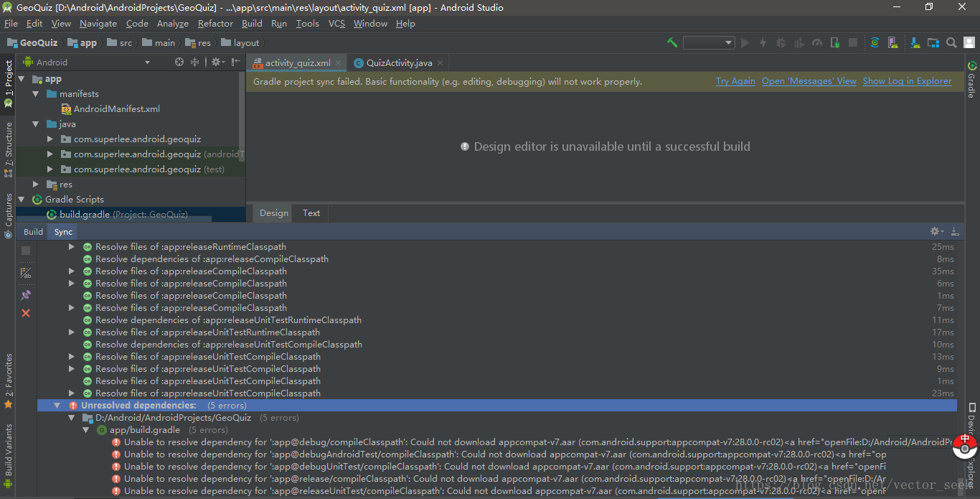Click the stop icon in Sync panel sidebar
The height and width of the screenshot is (499, 980).
(26, 251)
